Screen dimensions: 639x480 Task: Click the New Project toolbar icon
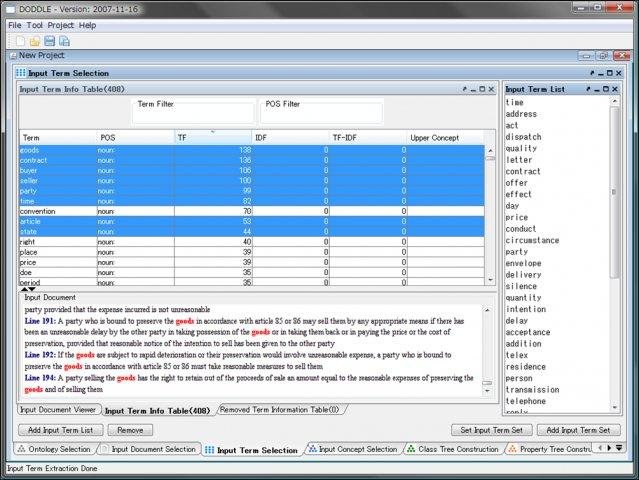coord(20,41)
